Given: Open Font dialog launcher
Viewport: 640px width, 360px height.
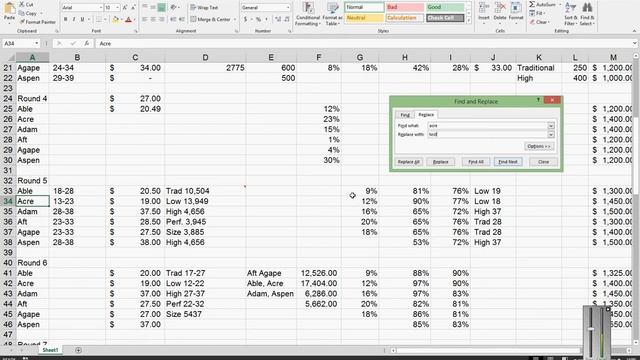Looking at the screenshot, I should pyautogui.click(x=136, y=31).
